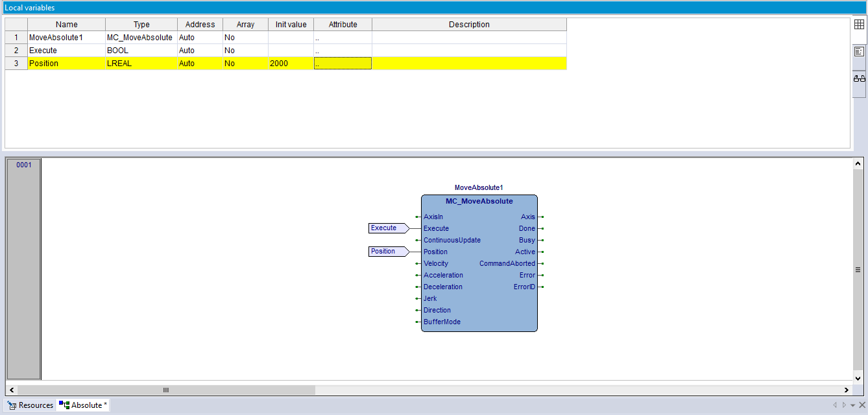The image size is (868, 415).
Task: Click the horizontal scrollbar thumb
Action: pyautogui.click(x=166, y=390)
